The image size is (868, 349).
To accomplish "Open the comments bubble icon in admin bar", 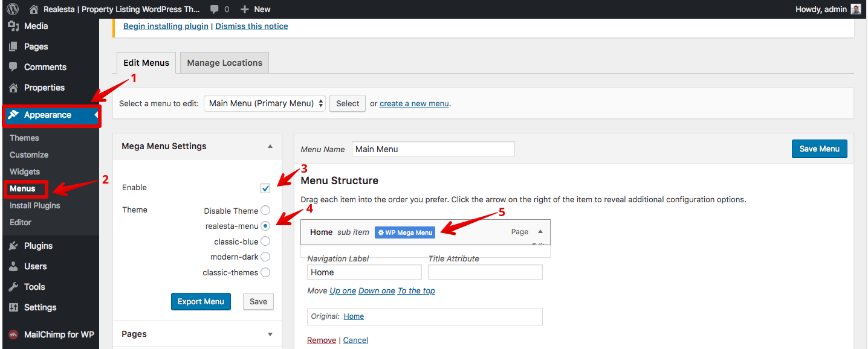I will (215, 10).
